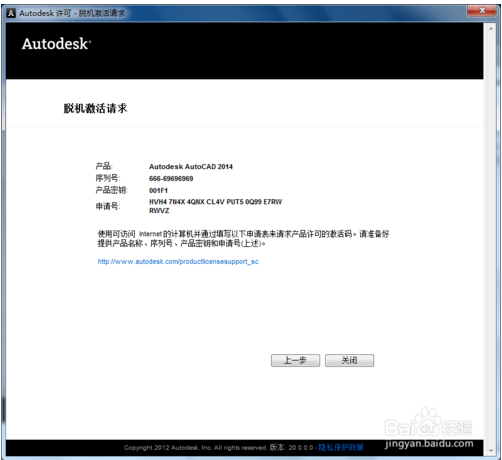The image size is (502, 460).
Task: Click the Autodesk logo in header
Action: [56, 44]
